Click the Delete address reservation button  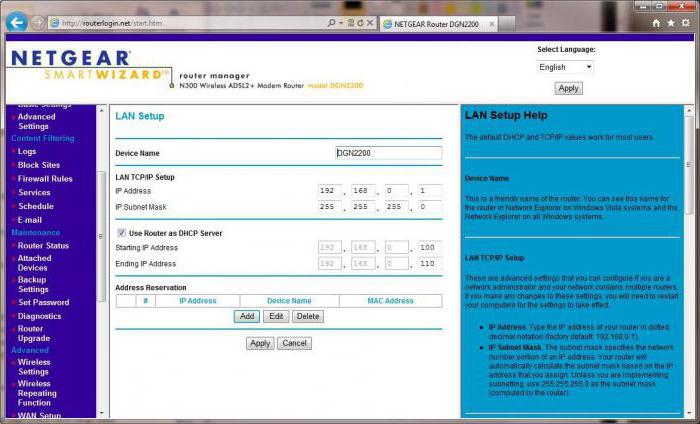click(x=307, y=316)
